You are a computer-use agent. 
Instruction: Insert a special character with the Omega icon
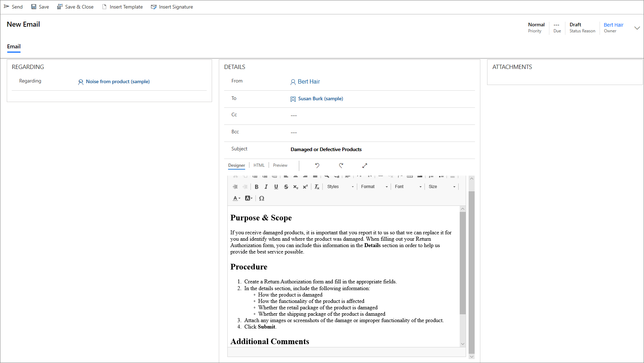tap(262, 198)
